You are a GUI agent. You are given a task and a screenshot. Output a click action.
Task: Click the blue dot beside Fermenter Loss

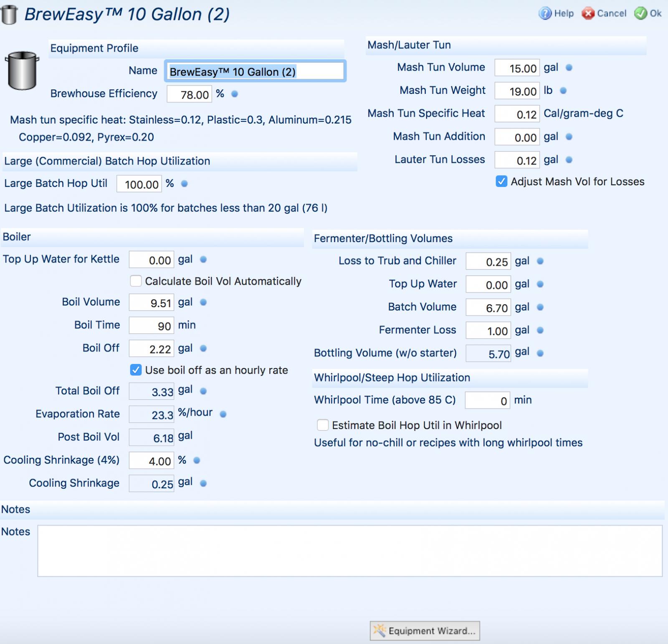[540, 330]
